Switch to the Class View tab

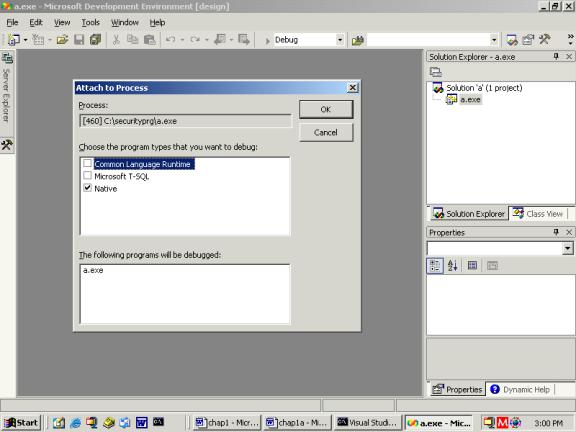point(538,214)
